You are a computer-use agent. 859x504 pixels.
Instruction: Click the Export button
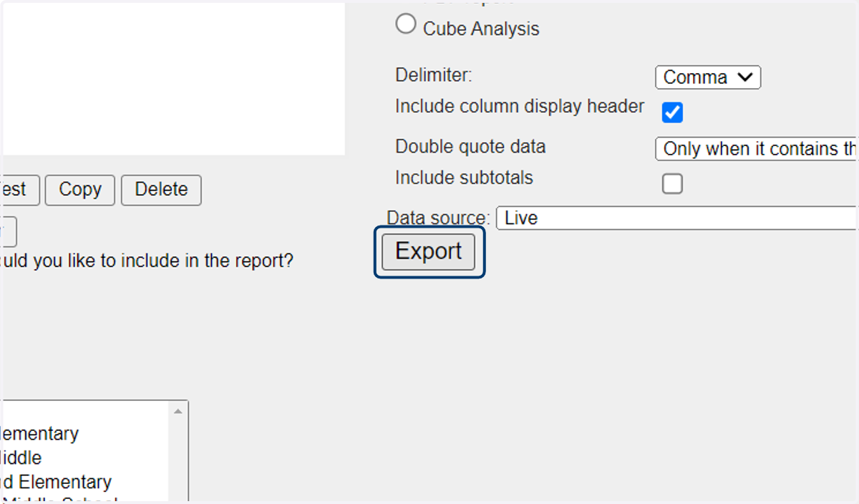tap(428, 252)
